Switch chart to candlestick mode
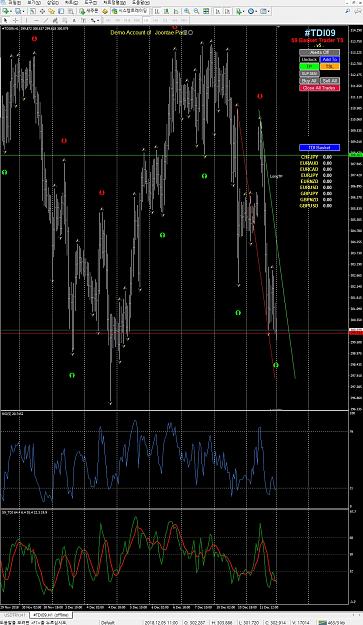 coord(166,11)
